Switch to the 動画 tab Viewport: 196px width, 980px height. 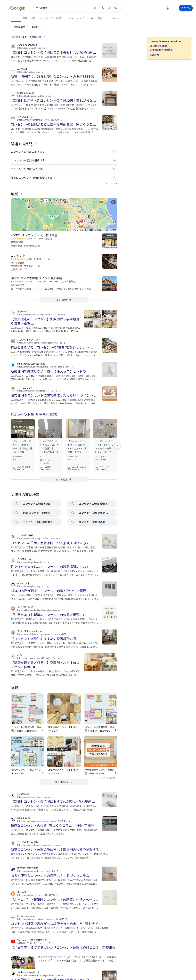coord(59,18)
